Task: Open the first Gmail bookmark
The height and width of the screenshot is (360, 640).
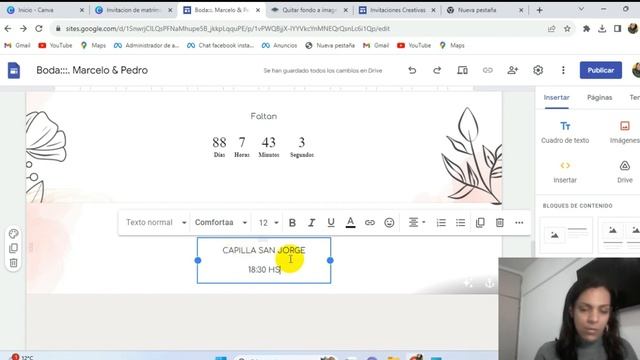Action: 17,45
